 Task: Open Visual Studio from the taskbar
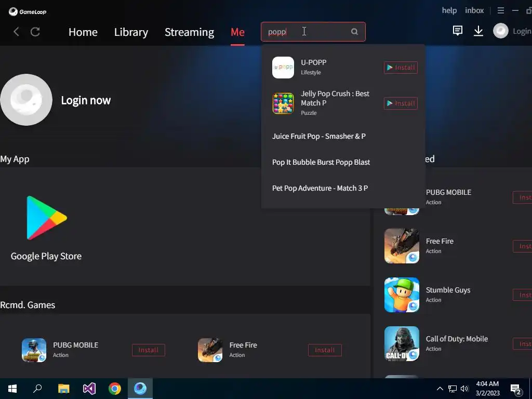point(89,389)
